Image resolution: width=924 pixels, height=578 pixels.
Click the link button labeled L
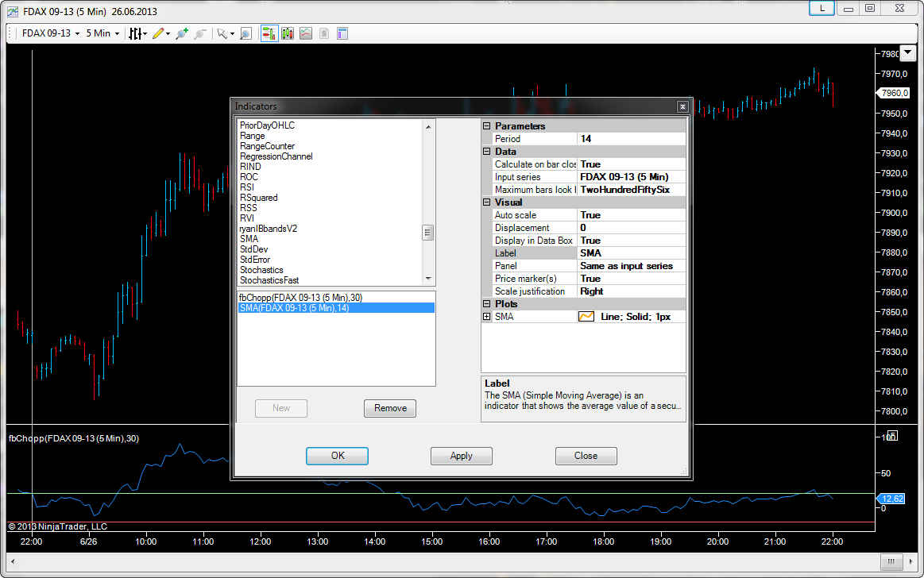point(822,8)
